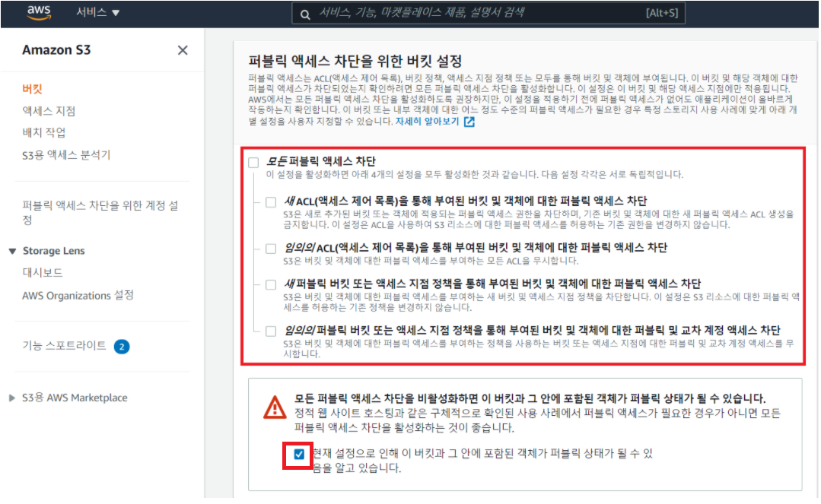This screenshot has width=821, height=504.
Task: Close the Amazon S3 sidebar
Action: 182,50
